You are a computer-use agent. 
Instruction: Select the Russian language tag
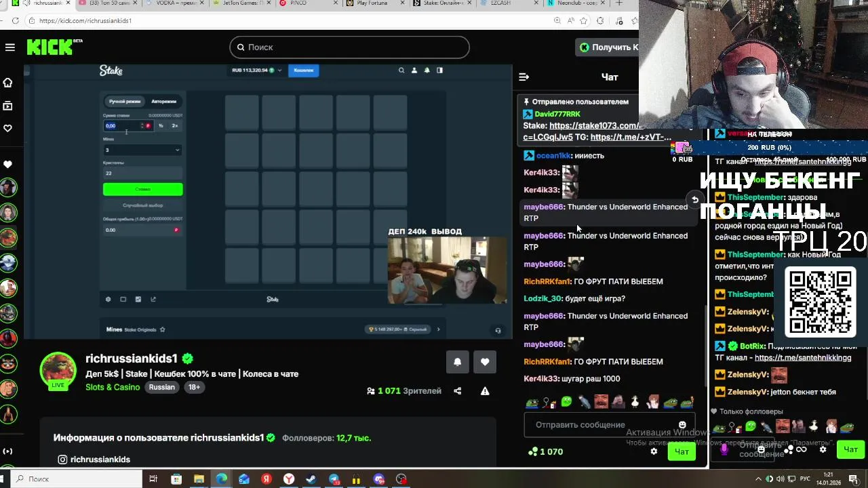(x=162, y=387)
